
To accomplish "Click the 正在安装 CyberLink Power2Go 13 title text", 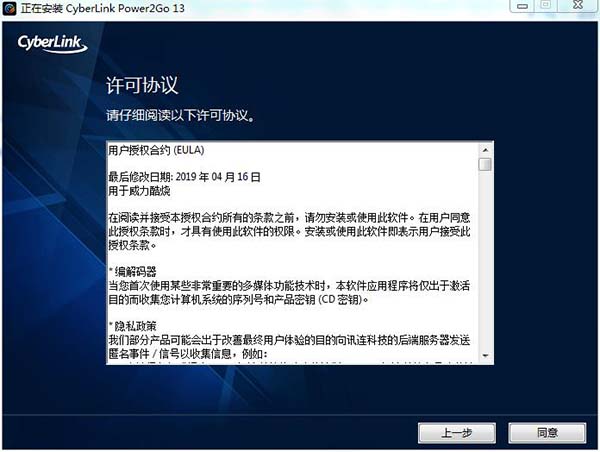I will (x=103, y=8).
